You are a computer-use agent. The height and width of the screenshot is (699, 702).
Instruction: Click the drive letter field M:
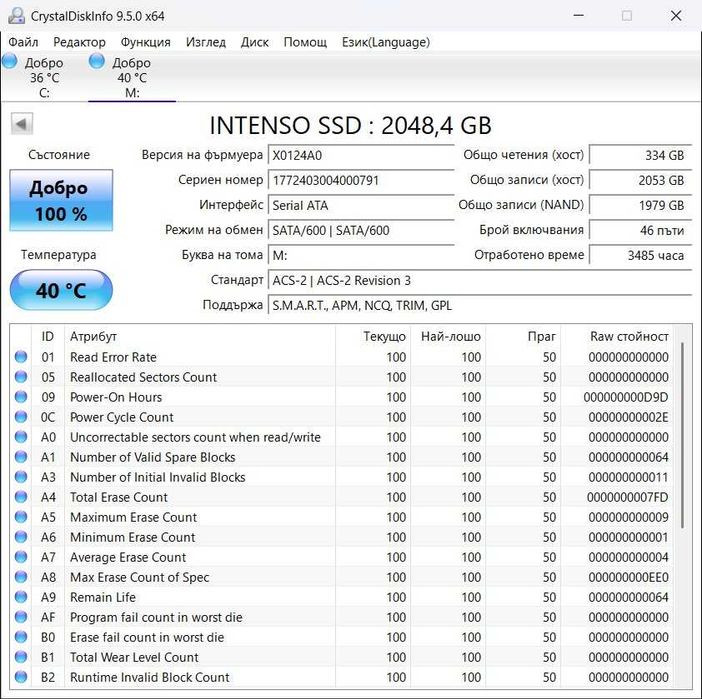click(x=361, y=256)
